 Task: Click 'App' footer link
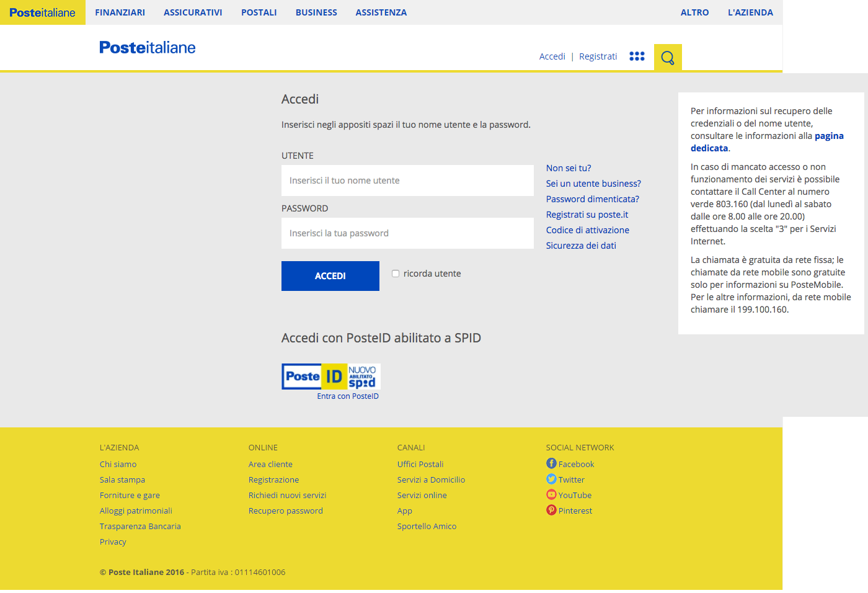click(405, 511)
